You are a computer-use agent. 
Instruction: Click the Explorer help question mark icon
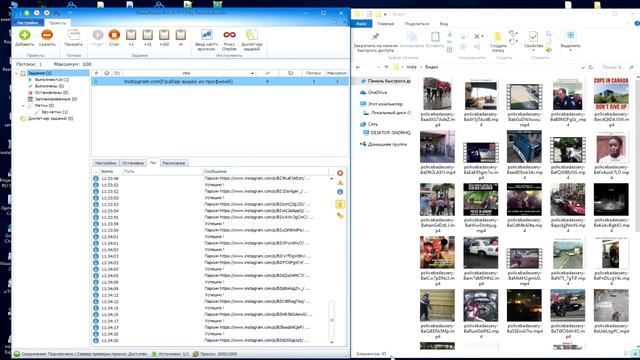[x=637, y=24]
